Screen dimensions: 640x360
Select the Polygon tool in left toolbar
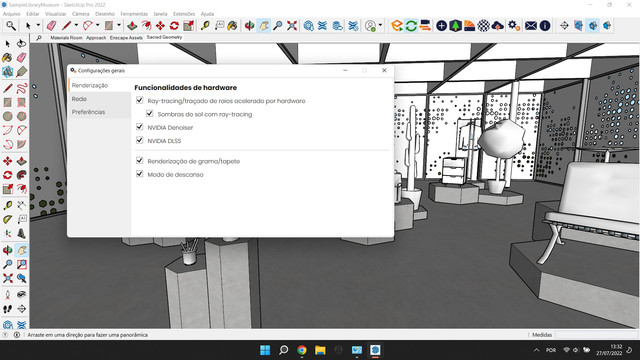(x=22, y=116)
